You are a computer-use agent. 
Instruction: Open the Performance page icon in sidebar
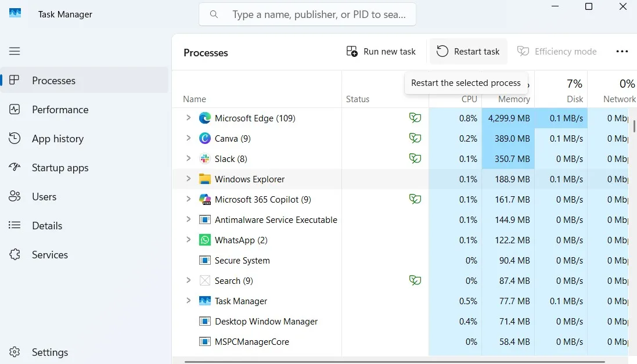click(15, 109)
